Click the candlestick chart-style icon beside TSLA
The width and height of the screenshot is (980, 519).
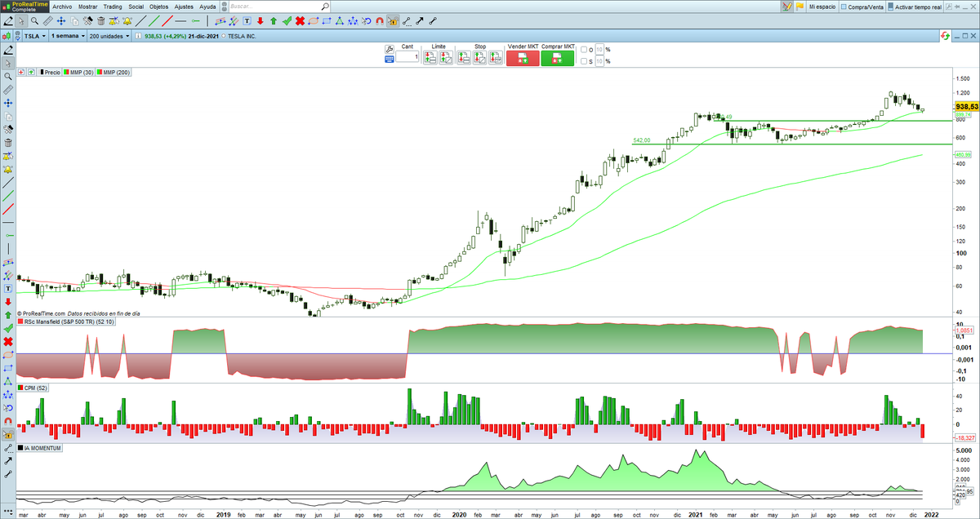[7, 36]
